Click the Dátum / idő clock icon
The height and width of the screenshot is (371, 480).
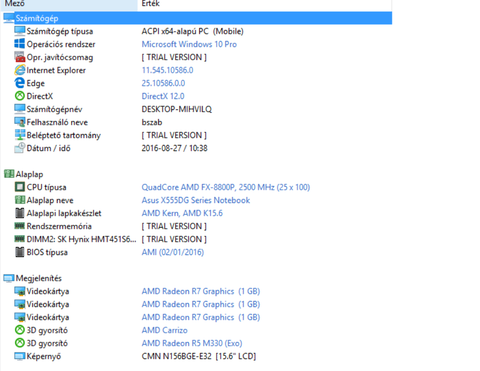click(x=20, y=148)
